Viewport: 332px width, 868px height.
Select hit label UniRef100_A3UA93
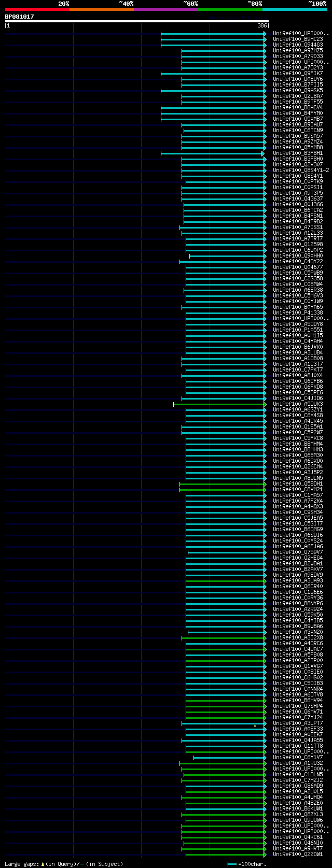point(298,580)
